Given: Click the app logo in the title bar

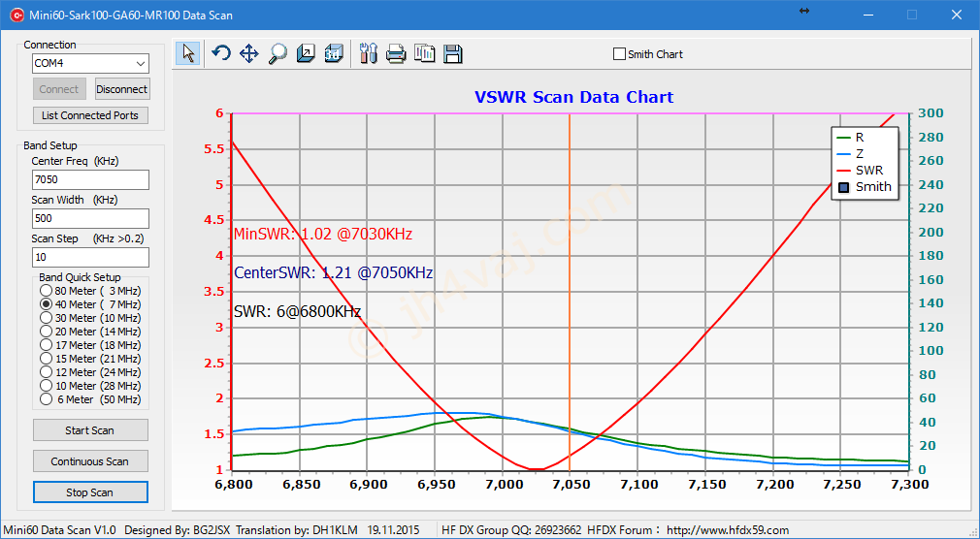Looking at the screenshot, I should coord(16,15).
